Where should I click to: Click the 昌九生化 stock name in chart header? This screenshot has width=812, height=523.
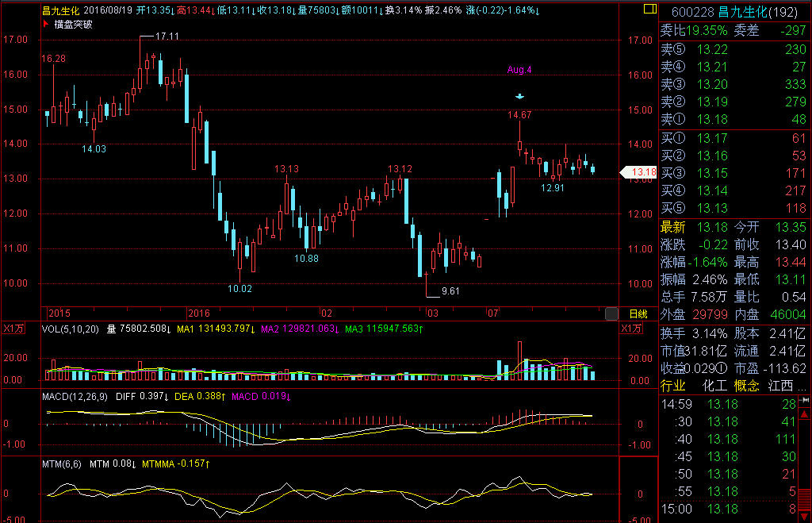coord(60,10)
